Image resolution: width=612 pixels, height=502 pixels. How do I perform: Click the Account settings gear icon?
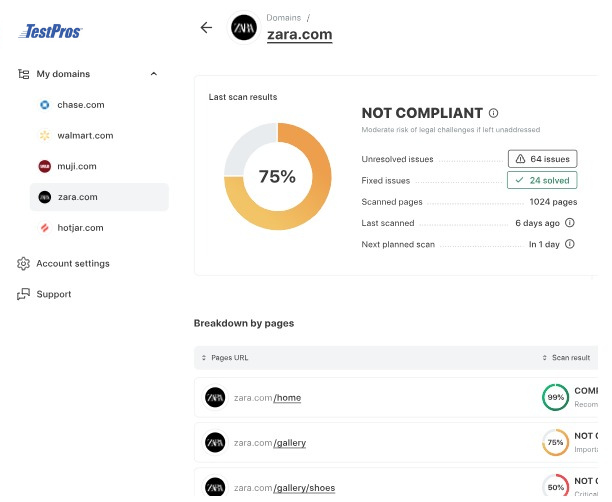click(x=23, y=263)
